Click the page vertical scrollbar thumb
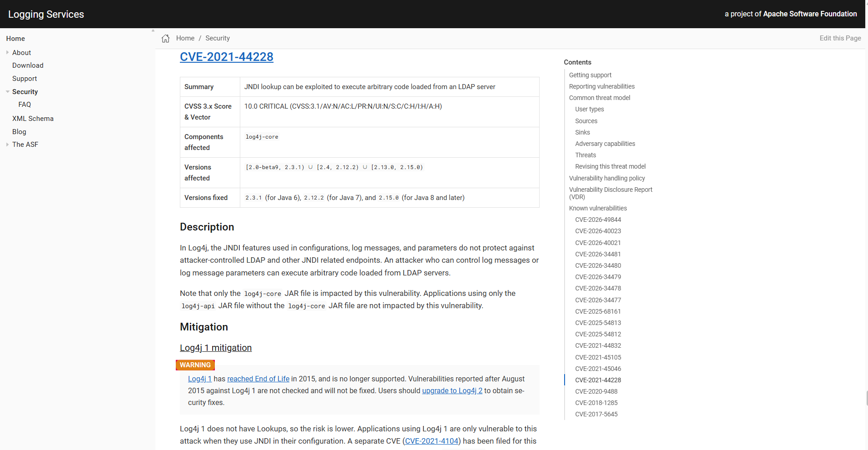Screen dimensions: 868x450 click(x=867, y=398)
